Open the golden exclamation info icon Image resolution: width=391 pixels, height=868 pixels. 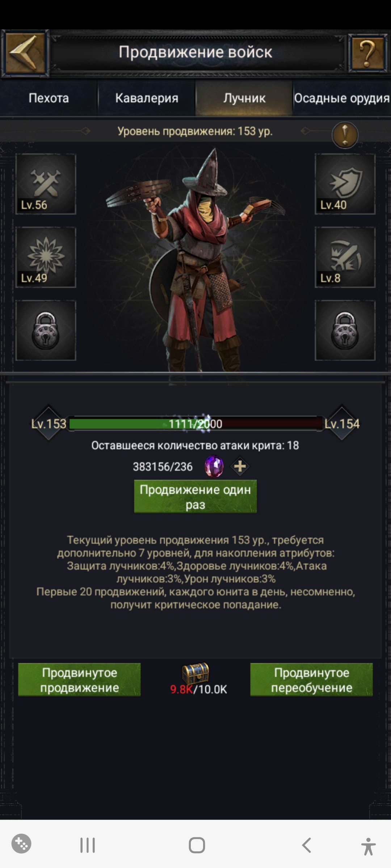pos(345,135)
